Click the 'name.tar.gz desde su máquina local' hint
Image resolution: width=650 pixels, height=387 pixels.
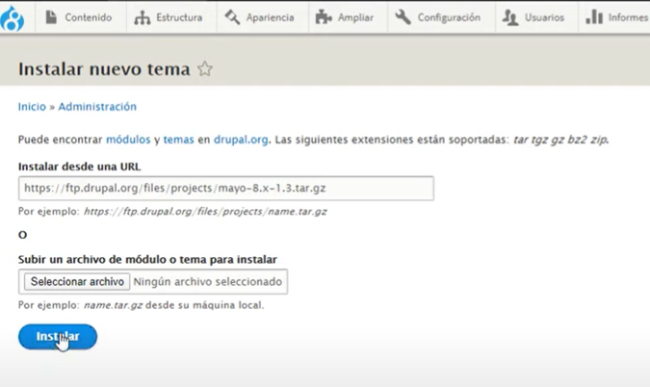coord(173,305)
